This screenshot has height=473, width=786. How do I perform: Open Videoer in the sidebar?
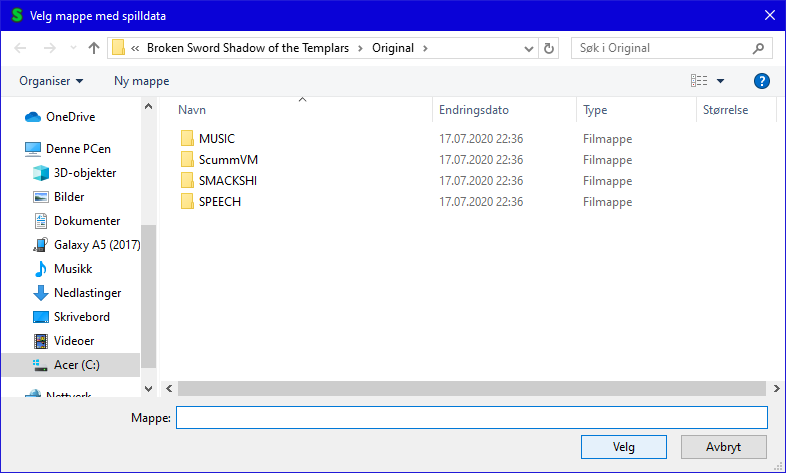[63, 341]
